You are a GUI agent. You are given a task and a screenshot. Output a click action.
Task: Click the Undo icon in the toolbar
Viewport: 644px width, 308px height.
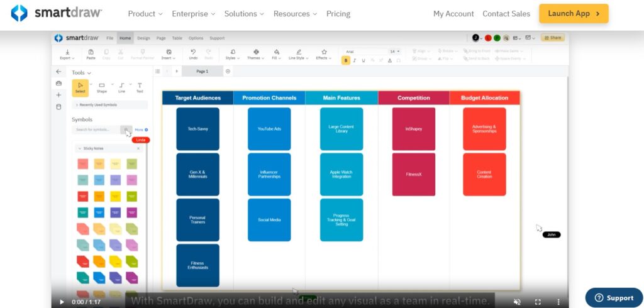tap(193, 54)
